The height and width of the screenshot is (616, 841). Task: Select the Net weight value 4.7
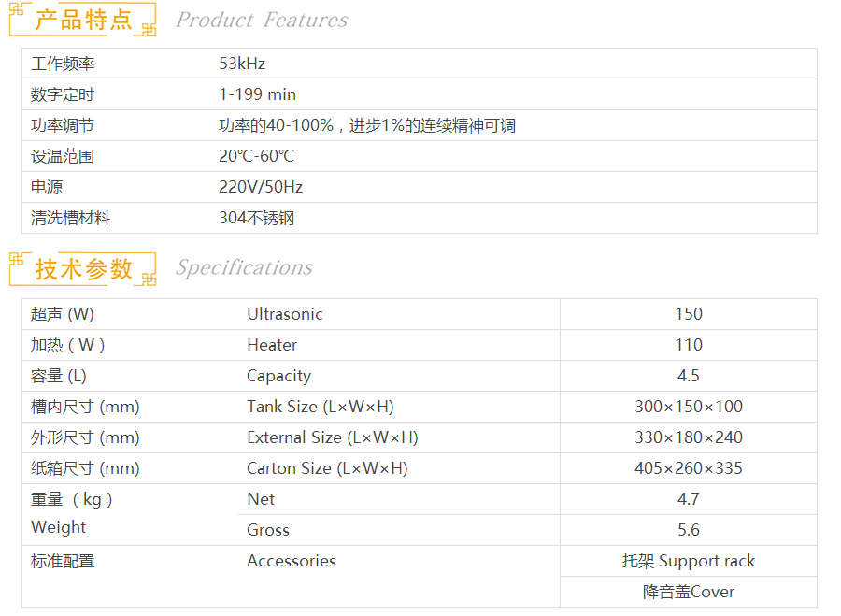(689, 499)
